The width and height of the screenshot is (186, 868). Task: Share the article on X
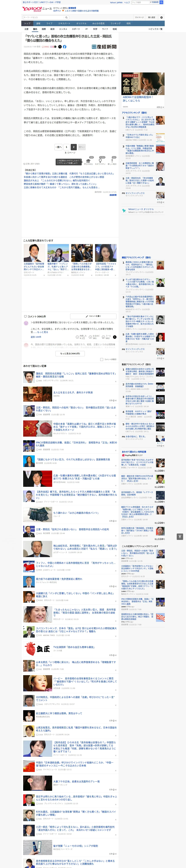pyautogui.click(x=60, y=47)
